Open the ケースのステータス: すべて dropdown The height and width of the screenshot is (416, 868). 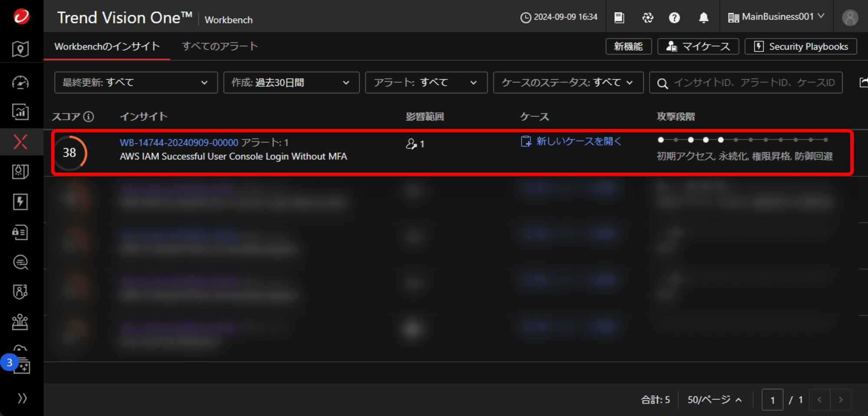(568, 83)
